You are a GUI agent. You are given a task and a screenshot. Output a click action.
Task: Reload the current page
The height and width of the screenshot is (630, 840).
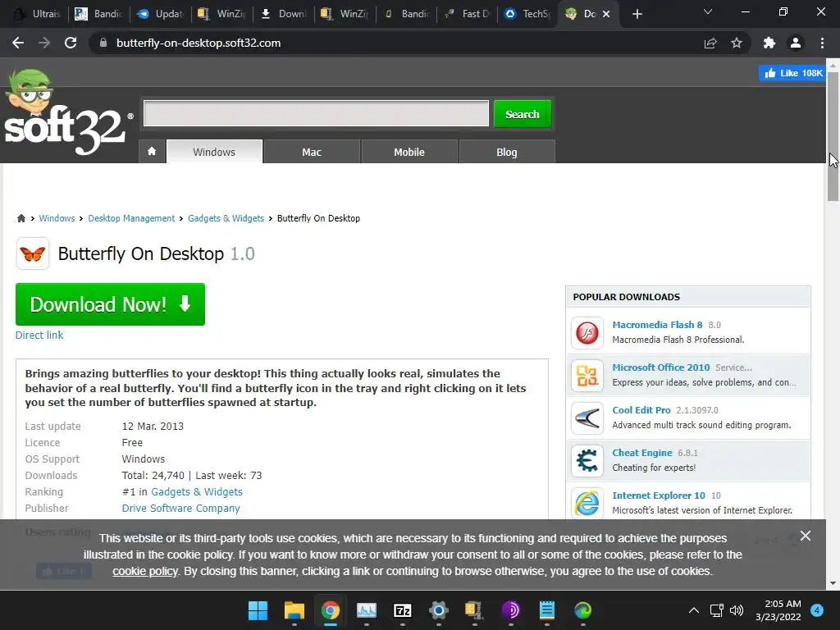(71, 43)
